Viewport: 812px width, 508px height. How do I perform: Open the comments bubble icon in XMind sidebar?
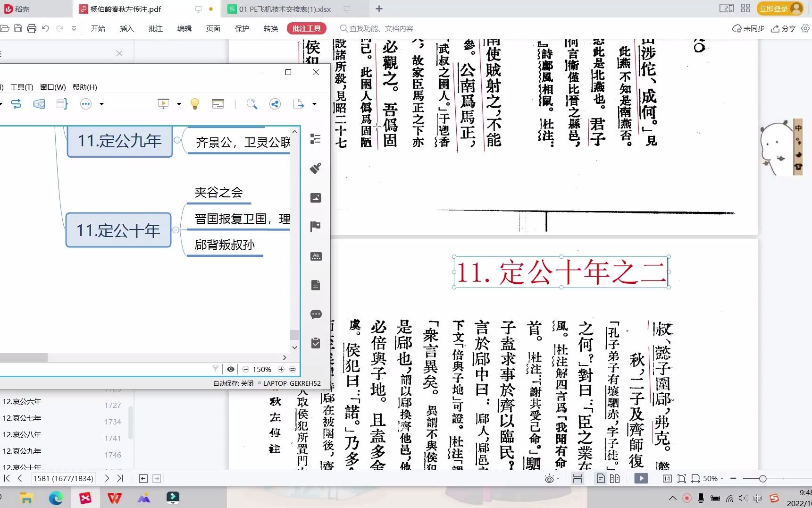[316, 314]
